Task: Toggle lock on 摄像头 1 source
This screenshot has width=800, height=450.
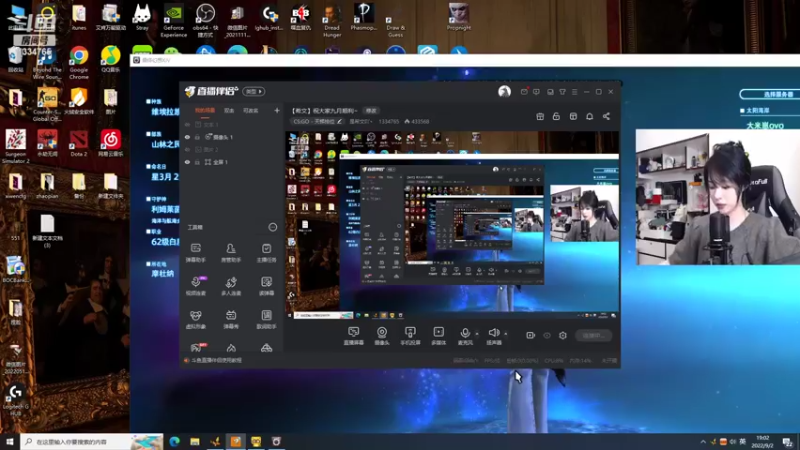Action: point(197,137)
